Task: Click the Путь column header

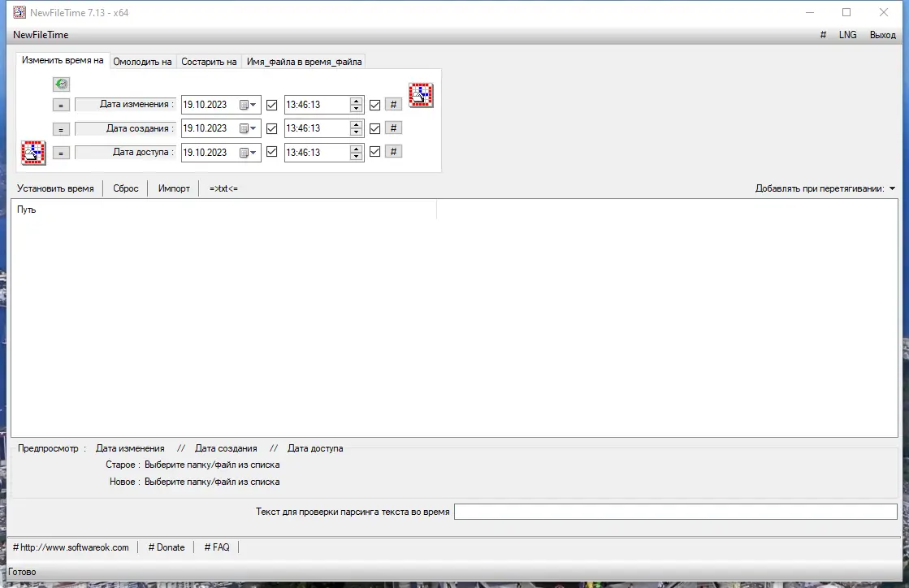Action: [223, 210]
